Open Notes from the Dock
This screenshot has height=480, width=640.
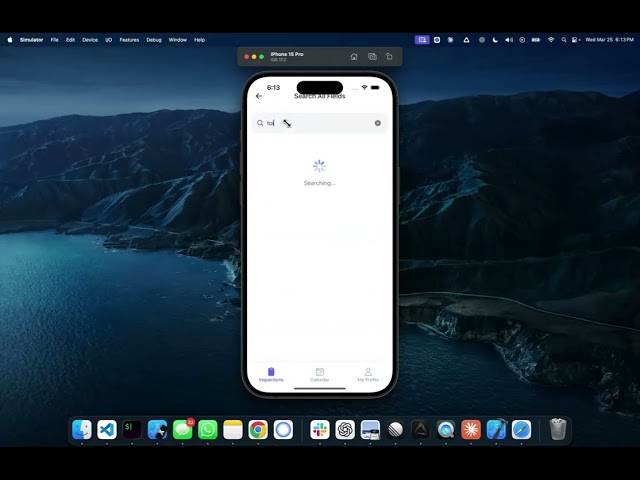(x=233, y=429)
